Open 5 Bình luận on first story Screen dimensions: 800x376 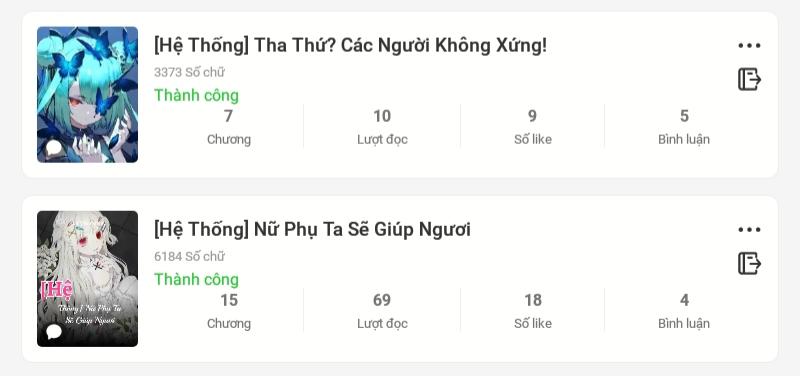(684, 127)
